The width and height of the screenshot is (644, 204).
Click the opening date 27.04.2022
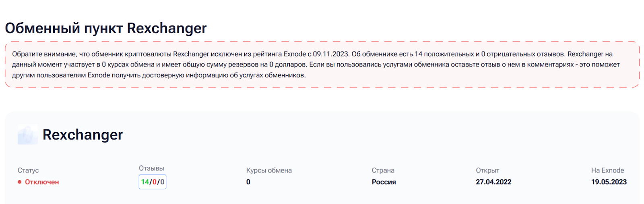[x=493, y=182]
